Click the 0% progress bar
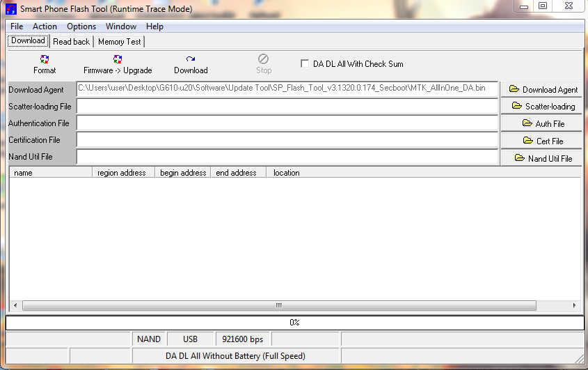This screenshot has width=588, height=370. (x=295, y=323)
